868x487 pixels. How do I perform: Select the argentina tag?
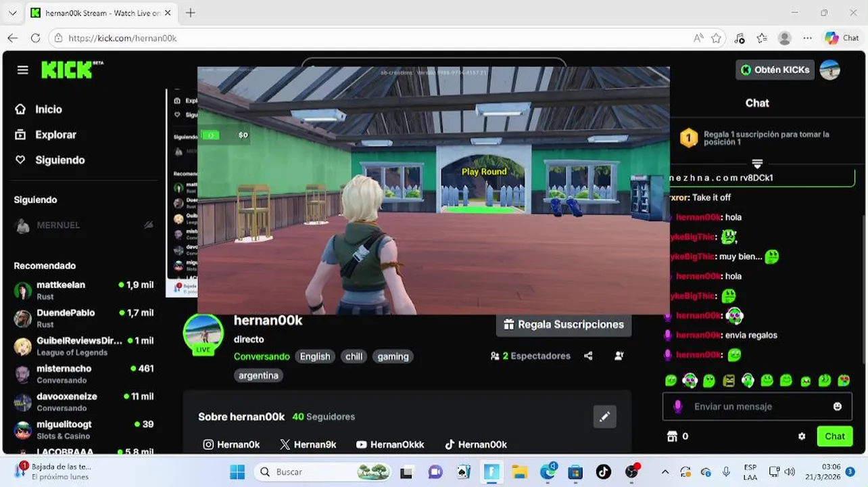pyautogui.click(x=258, y=375)
